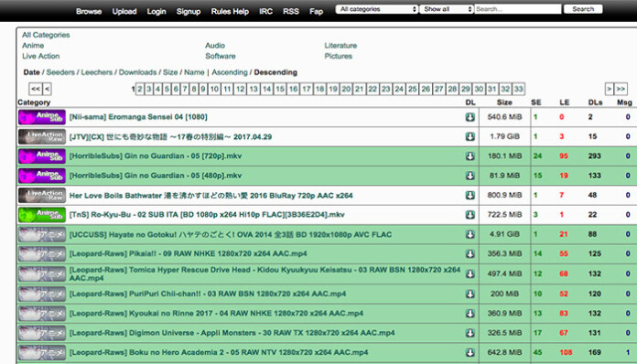Download Hayate no Gotoku OVA torrent icon
The height and width of the screenshot is (364, 637).
tap(470, 234)
